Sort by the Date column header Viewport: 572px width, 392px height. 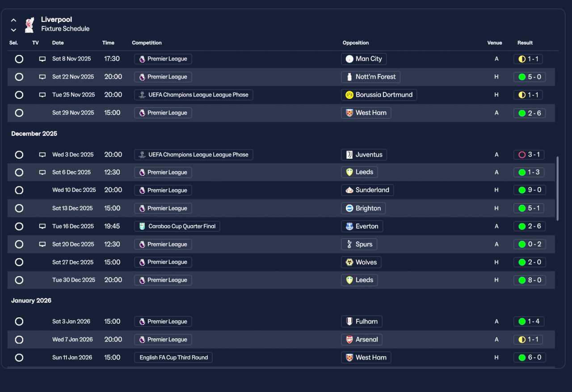pos(58,43)
